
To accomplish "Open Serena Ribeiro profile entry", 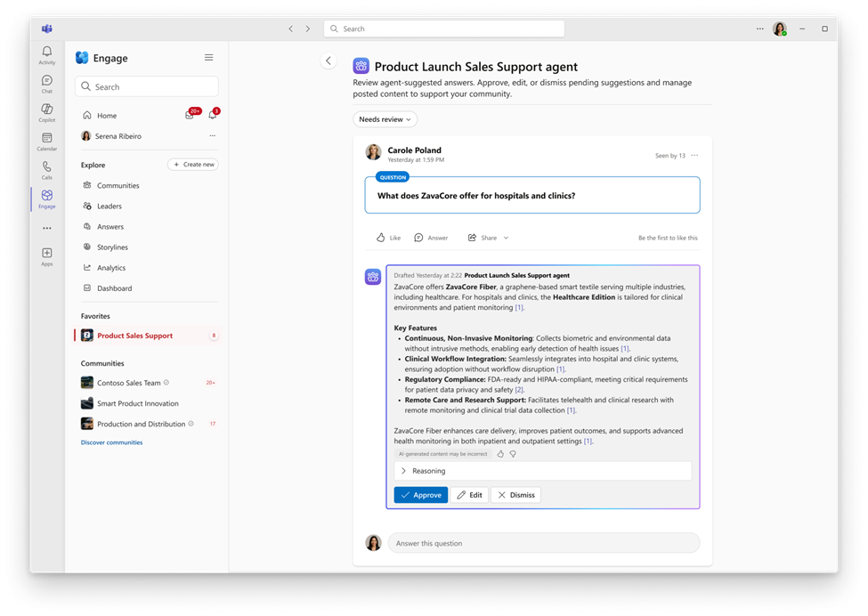I will pyautogui.click(x=118, y=135).
